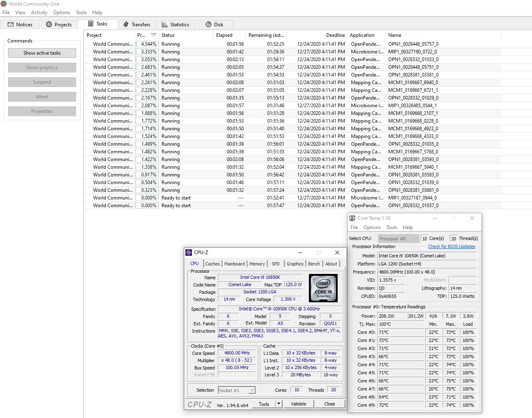Click Close button in CPU-Z
532x418 pixels.
330,404
